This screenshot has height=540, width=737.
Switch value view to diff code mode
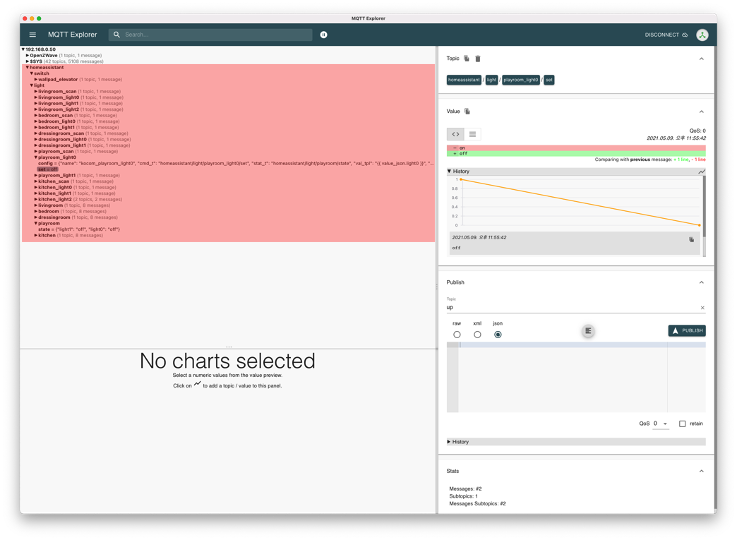click(455, 134)
